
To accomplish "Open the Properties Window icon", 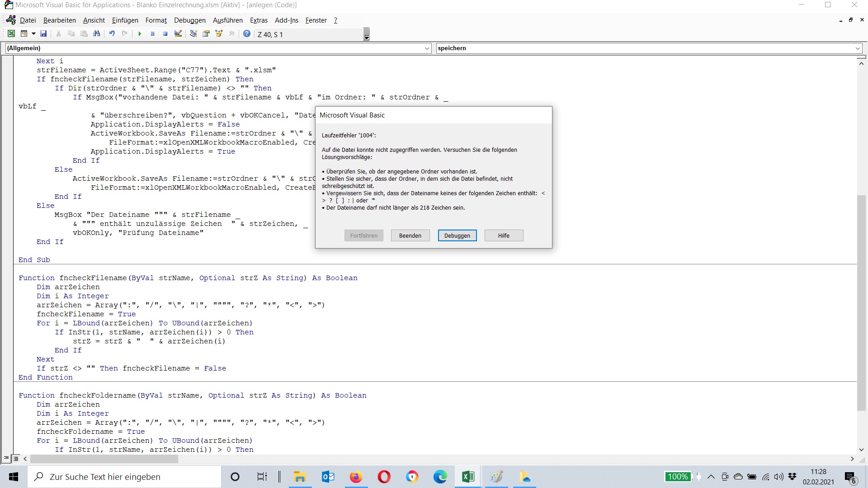I will pyautogui.click(x=206, y=34).
